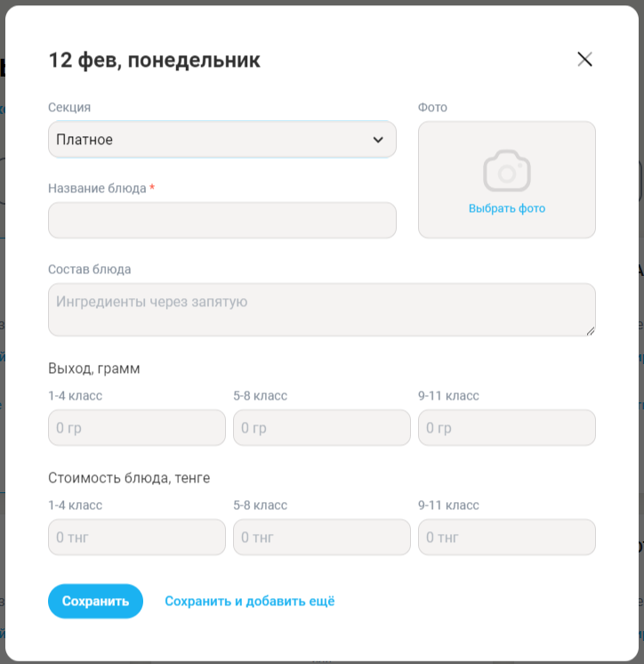This screenshot has width=644, height=664.
Task: Click Сохранить и добавить ещё link
Action: click(249, 602)
